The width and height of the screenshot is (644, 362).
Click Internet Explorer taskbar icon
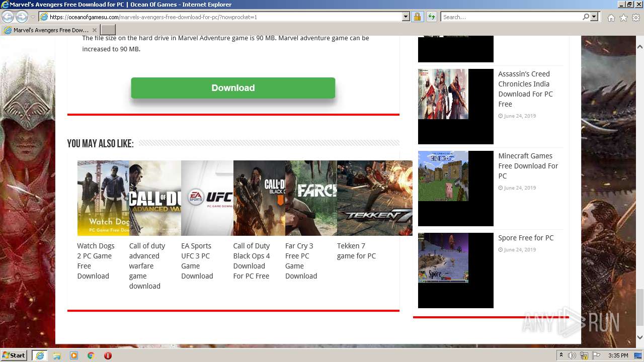click(39, 355)
